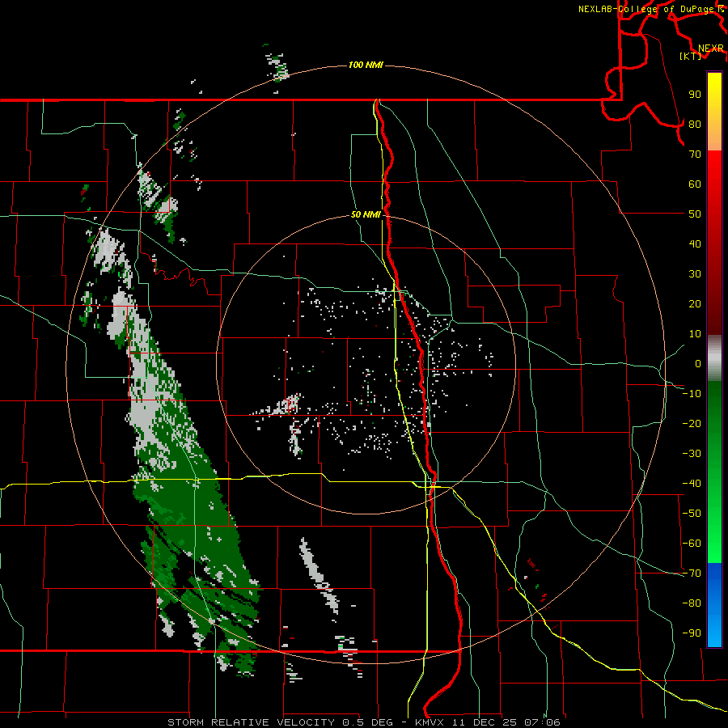The width and height of the screenshot is (728, 728).
Task: Click the -30 value on the velocity scale
Action: (x=692, y=454)
